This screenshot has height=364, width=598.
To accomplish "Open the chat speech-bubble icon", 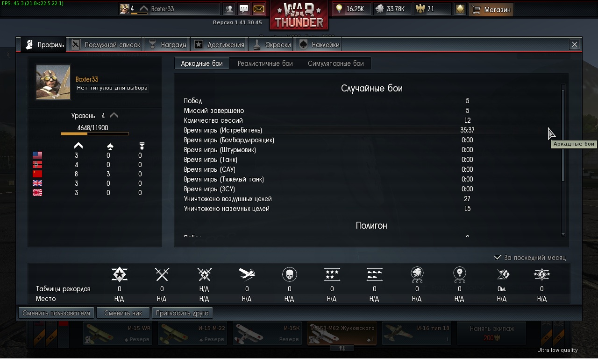I will 244,9.
